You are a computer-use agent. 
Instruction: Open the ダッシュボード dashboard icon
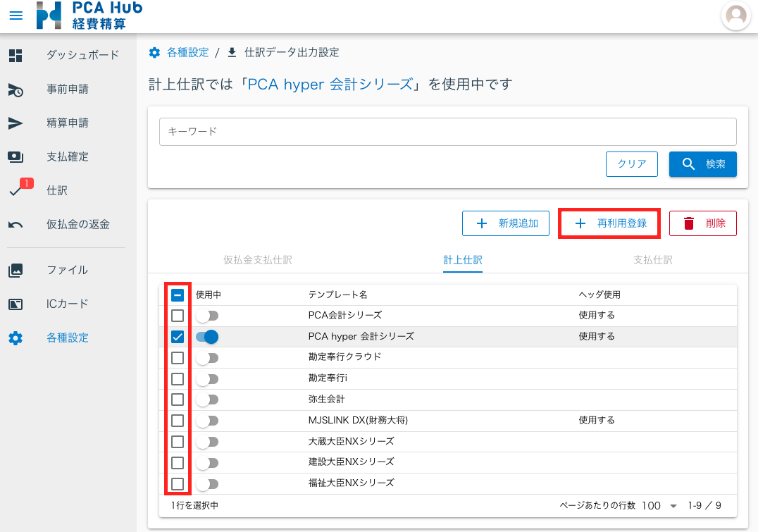[15, 56]
